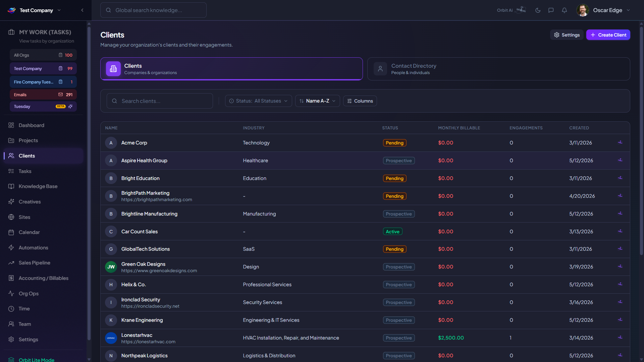Open the chat messages icon
The height and width of the screenshot is (362, 644).
[551, 10]
